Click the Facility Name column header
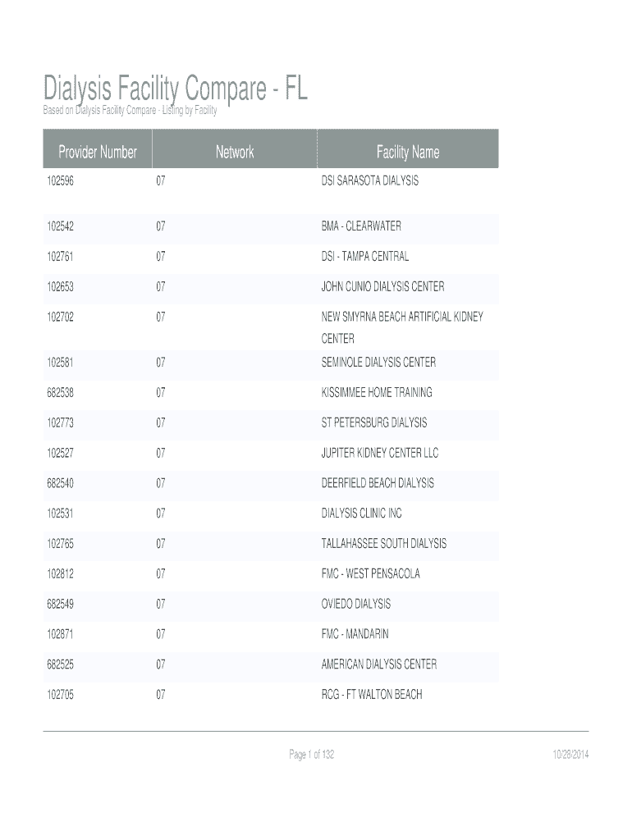The image size is (632, 840). [x=408, y=152]
